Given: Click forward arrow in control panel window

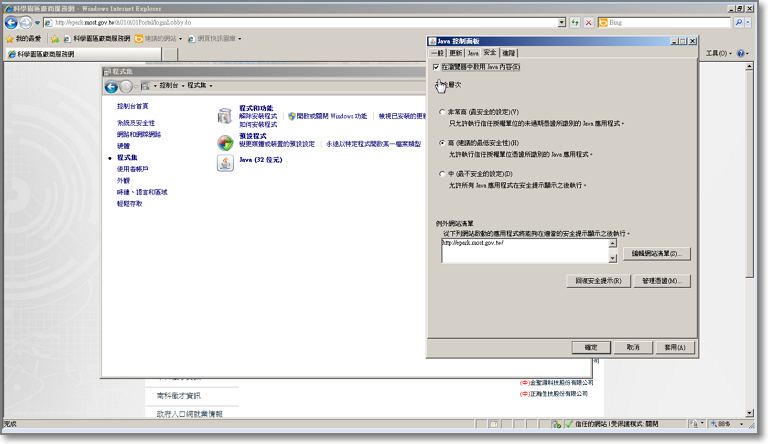Looking at the screenshot, I should (x=126, y=87).
